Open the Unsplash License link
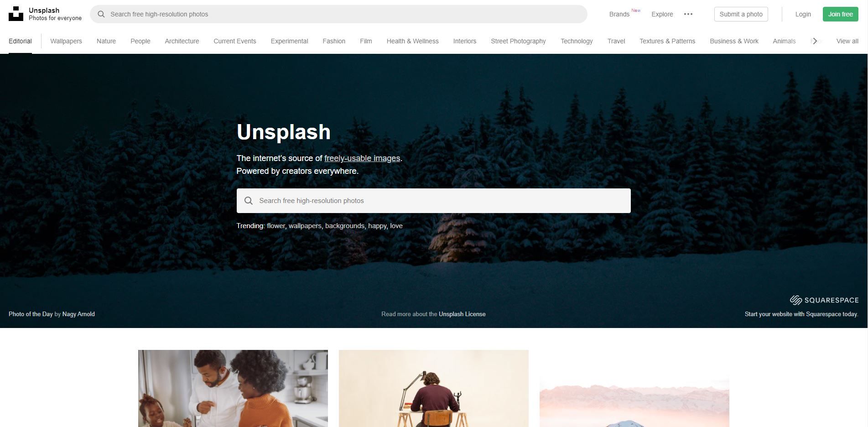 point(462,314)
